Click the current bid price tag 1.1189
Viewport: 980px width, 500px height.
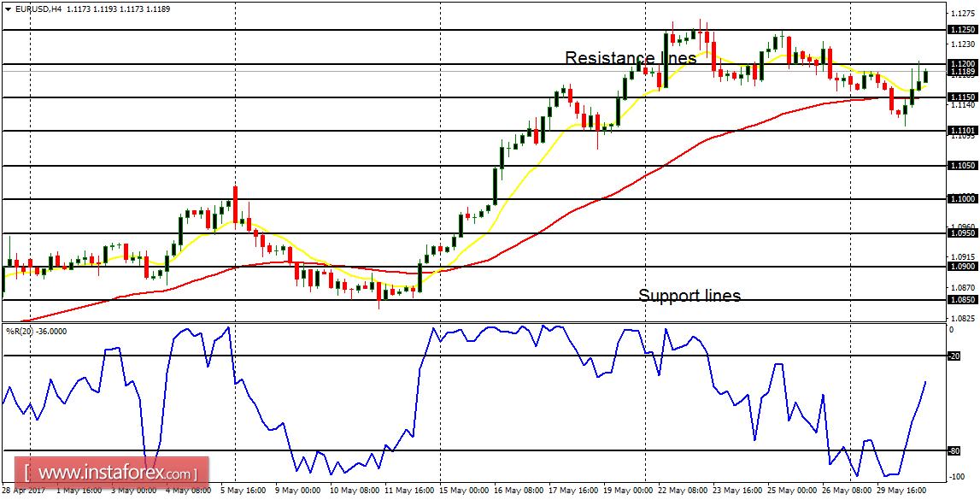coord(964,69)
